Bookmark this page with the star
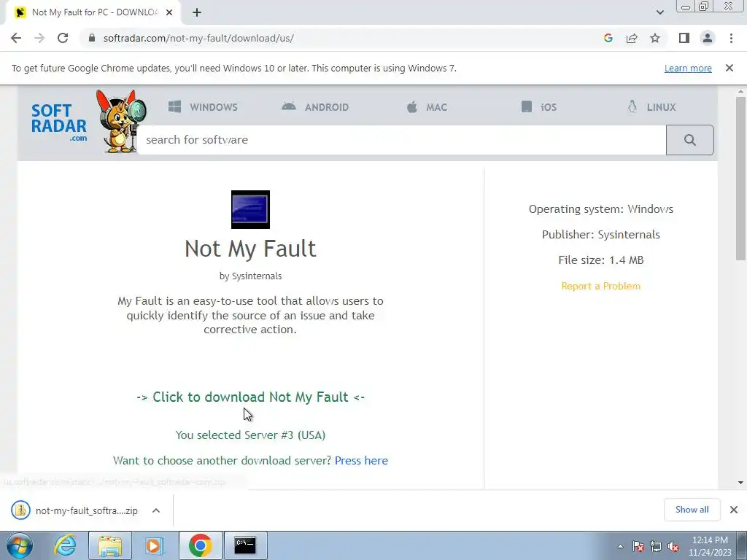This screenshot has width=747, height=560. (655, 38)
